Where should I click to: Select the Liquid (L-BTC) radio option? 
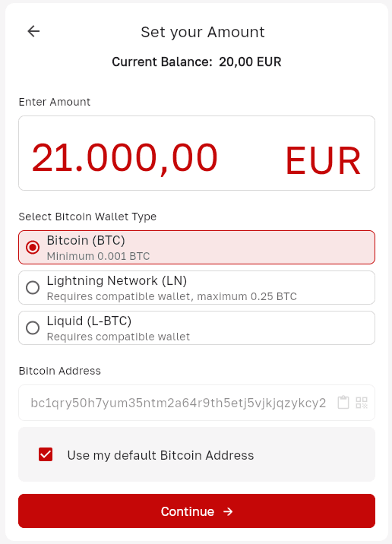(x=33, y=328)
